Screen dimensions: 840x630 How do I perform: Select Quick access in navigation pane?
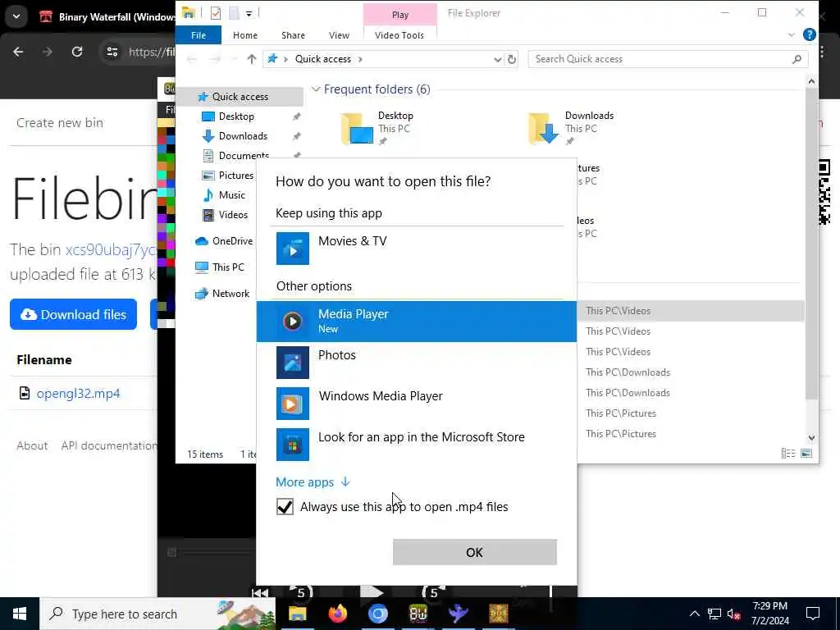pyautogui.click(x=240, y=97)
